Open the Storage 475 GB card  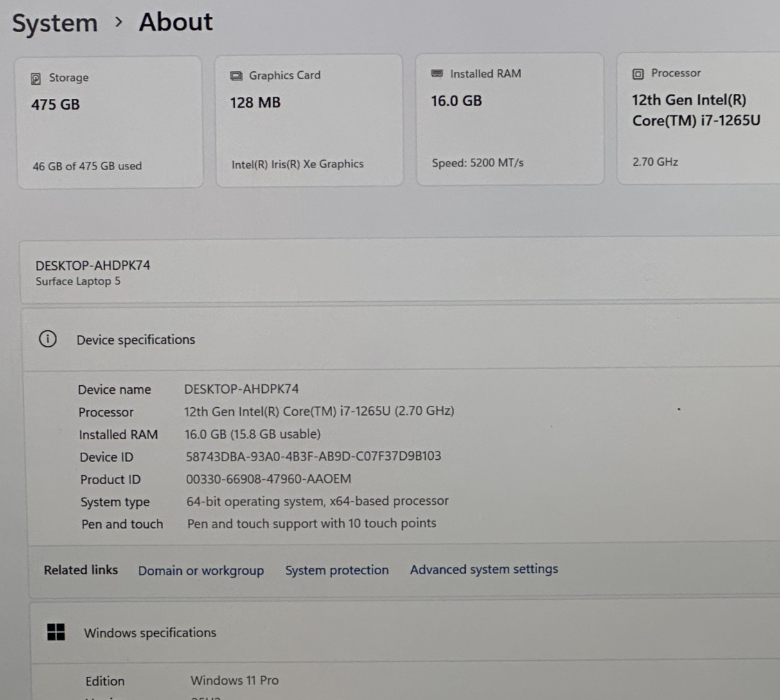110,122
